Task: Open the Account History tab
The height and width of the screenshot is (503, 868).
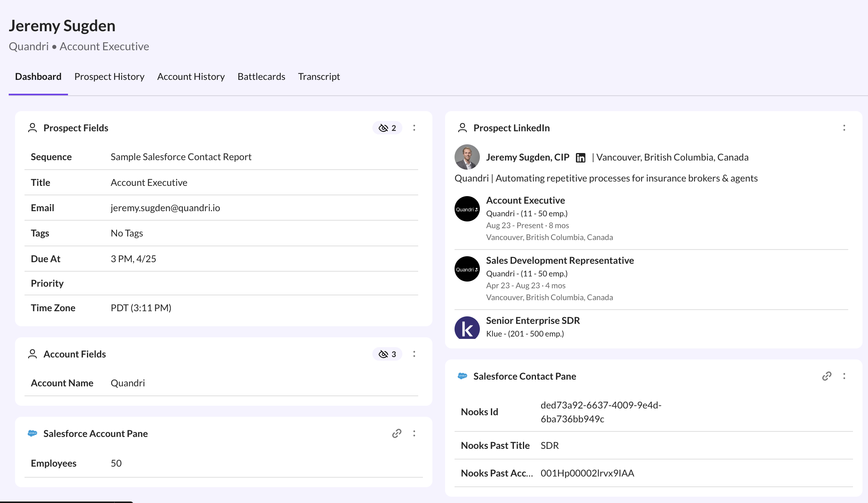Action: click(191, 77)
